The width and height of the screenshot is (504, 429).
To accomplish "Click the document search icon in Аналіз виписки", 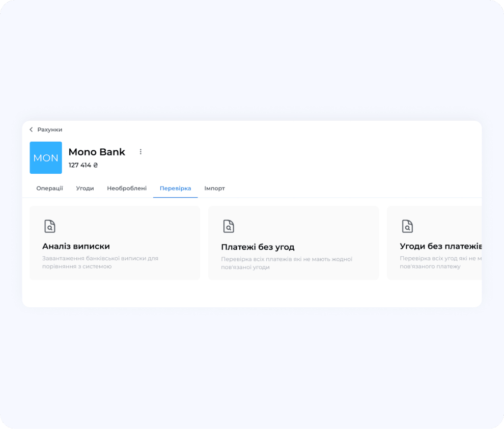I will point(49,226).
